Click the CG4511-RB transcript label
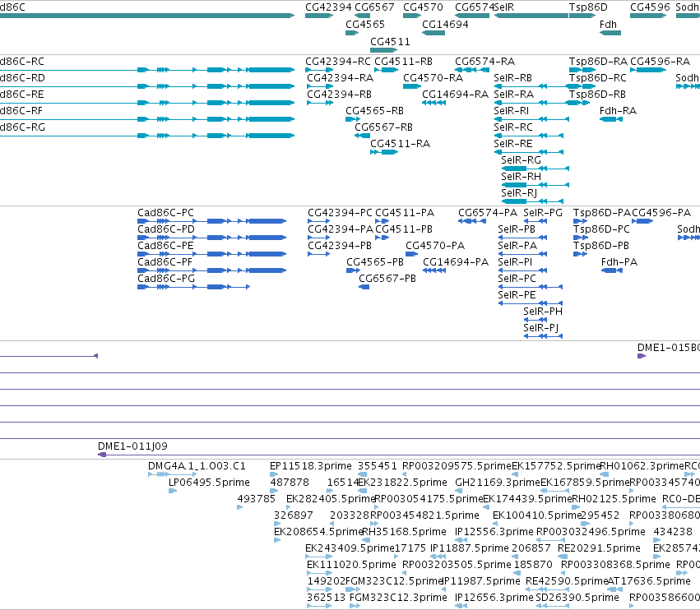 click(403, 62)
